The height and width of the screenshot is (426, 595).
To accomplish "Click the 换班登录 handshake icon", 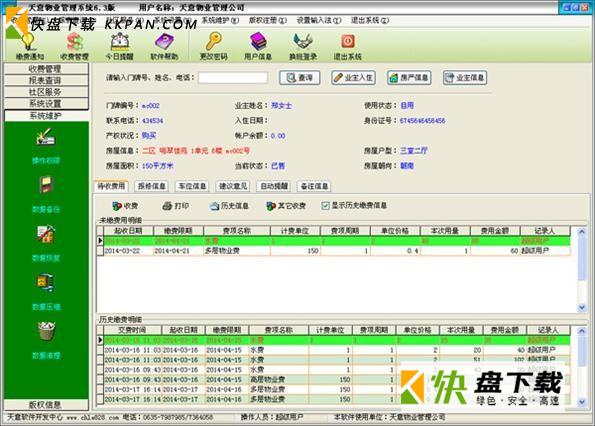I will pos(303,46).
